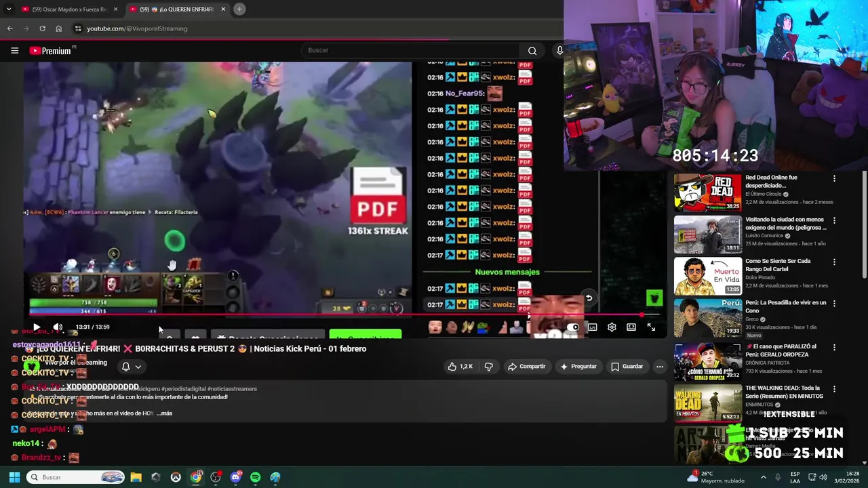Click the YouTube search magnifier button
The image size is (868, 488).
click(x=532, y=51)
